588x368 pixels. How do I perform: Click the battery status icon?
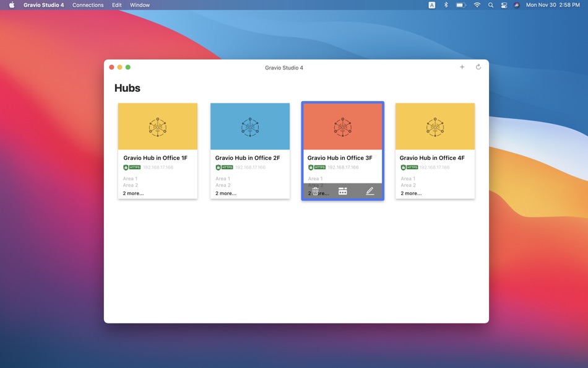pos(461,5)
